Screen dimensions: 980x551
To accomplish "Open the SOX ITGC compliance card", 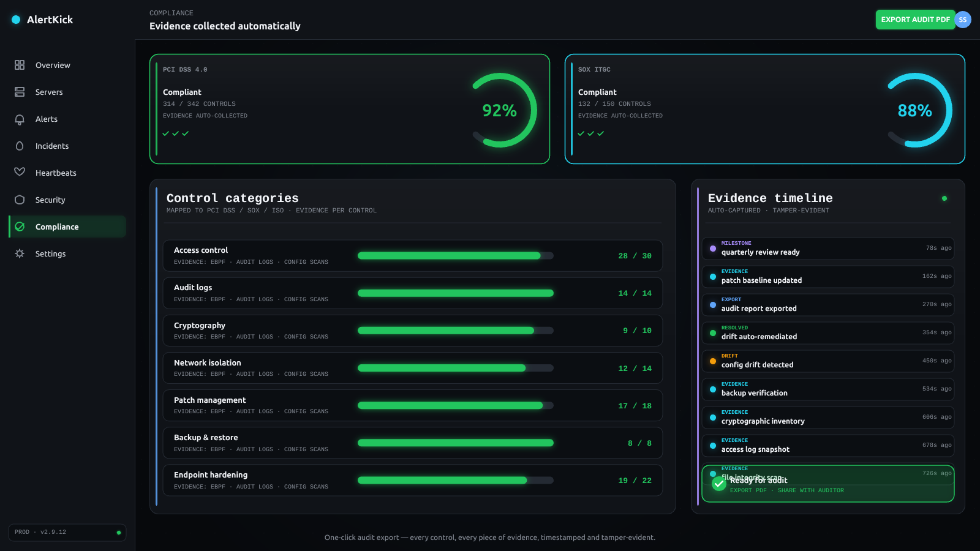I will click(x=765, y=109).
